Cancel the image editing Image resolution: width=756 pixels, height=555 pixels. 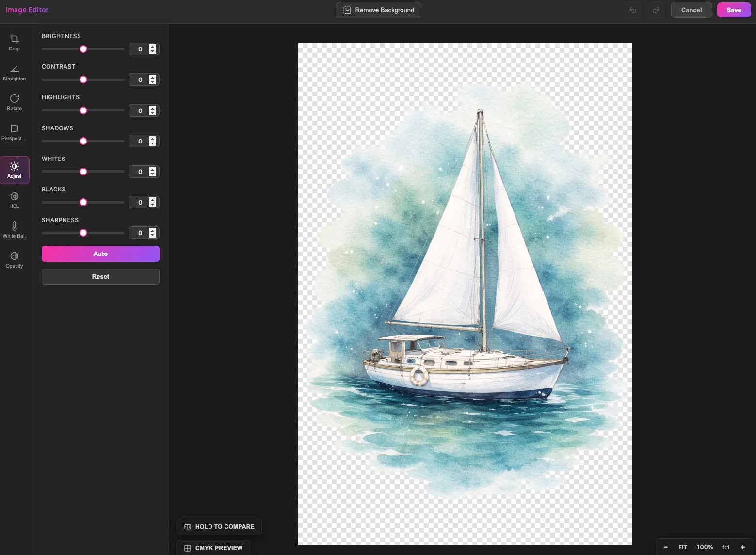coord(692,10)
